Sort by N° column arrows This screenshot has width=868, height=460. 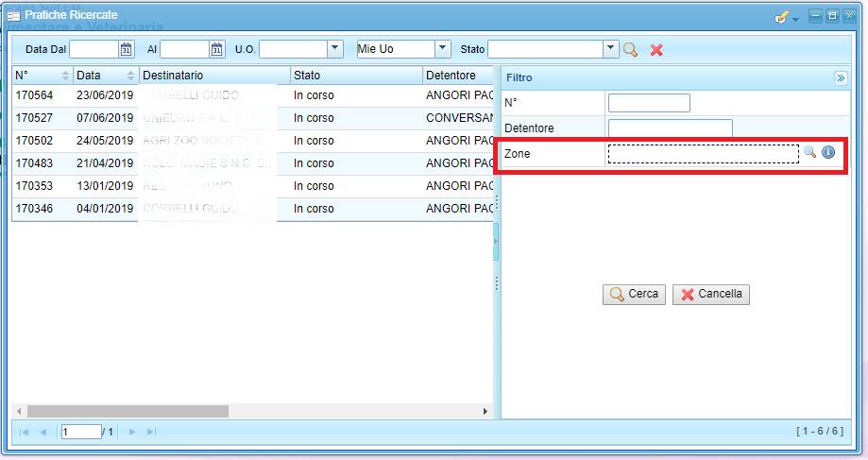tap(65, 76)
